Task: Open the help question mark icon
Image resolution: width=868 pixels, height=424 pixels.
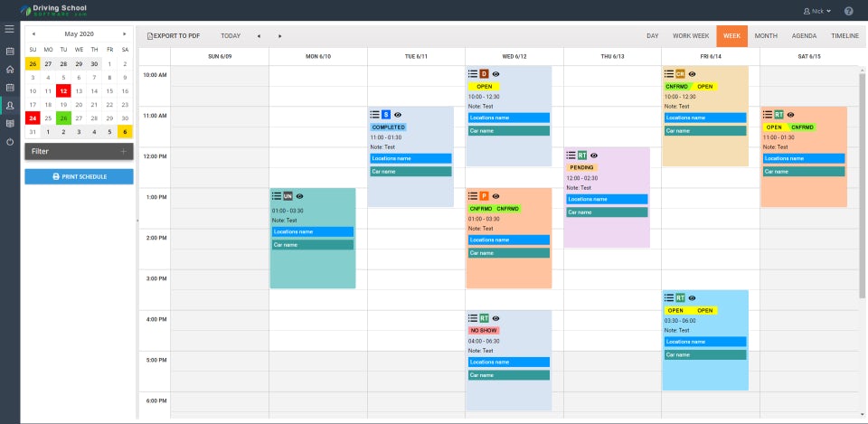Action: point(848,11)
